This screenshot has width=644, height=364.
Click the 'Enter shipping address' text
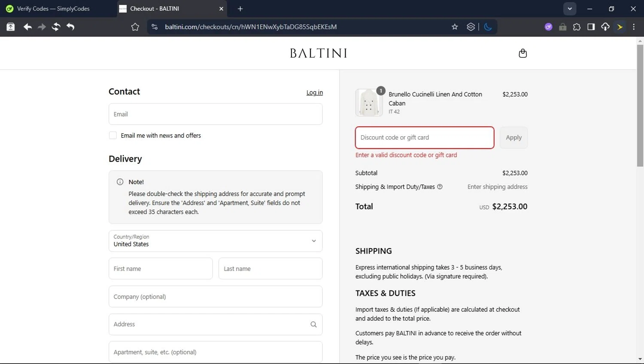[497, 187]
